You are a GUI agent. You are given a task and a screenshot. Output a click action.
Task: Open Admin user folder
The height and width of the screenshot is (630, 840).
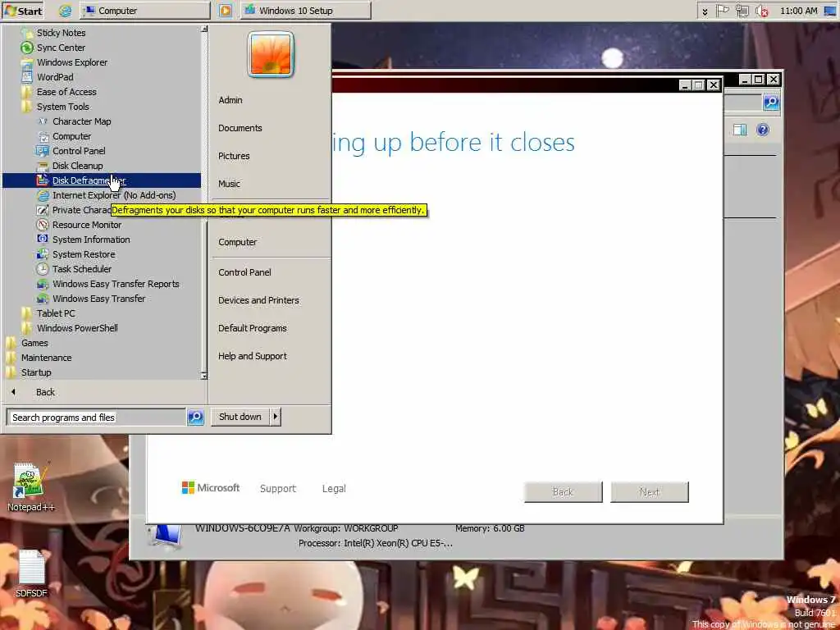231,100
